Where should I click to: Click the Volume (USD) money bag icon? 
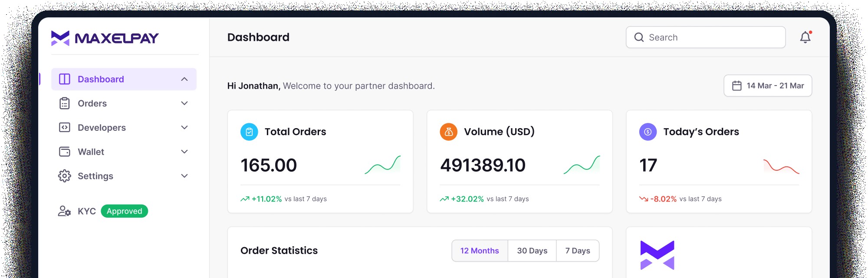(448, 132)
